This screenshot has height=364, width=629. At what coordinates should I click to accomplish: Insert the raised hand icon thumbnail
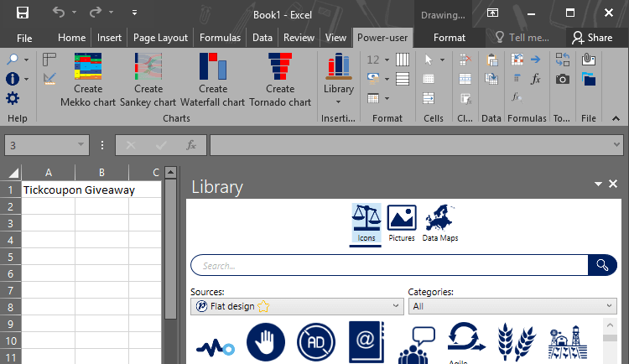pyautogui.click(x=266, y=342)
